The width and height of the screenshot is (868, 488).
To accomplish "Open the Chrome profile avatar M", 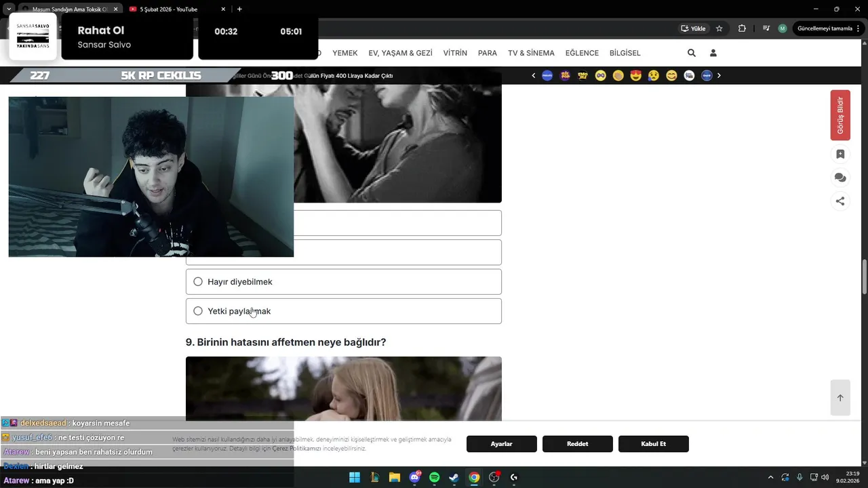I will [x=783, y=28].
